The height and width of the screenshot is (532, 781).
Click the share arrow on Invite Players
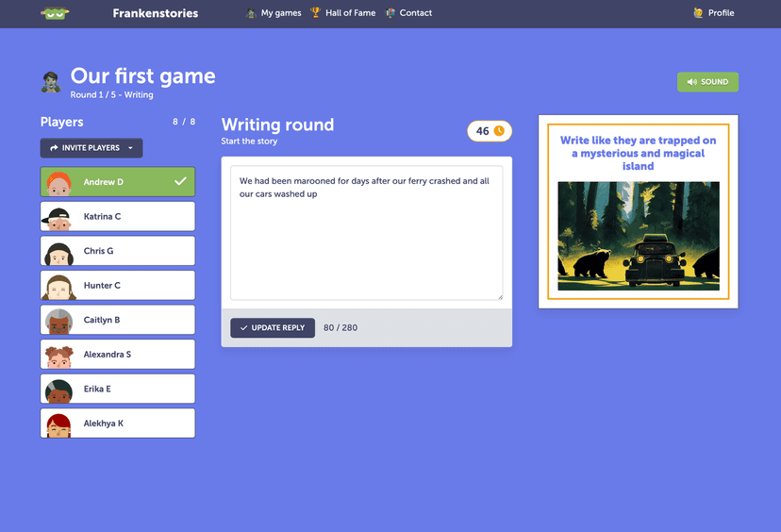click(x=54, y=148)
